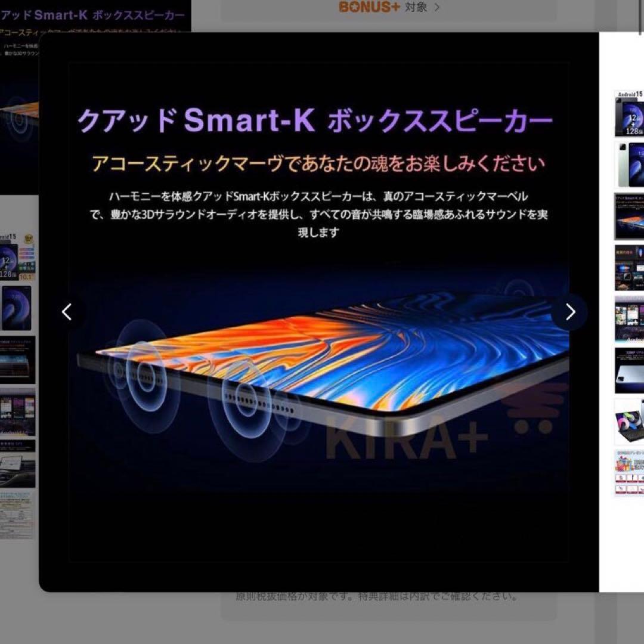
Task: Click the left arrow to view previous image
Action: (x=67, y=312)
